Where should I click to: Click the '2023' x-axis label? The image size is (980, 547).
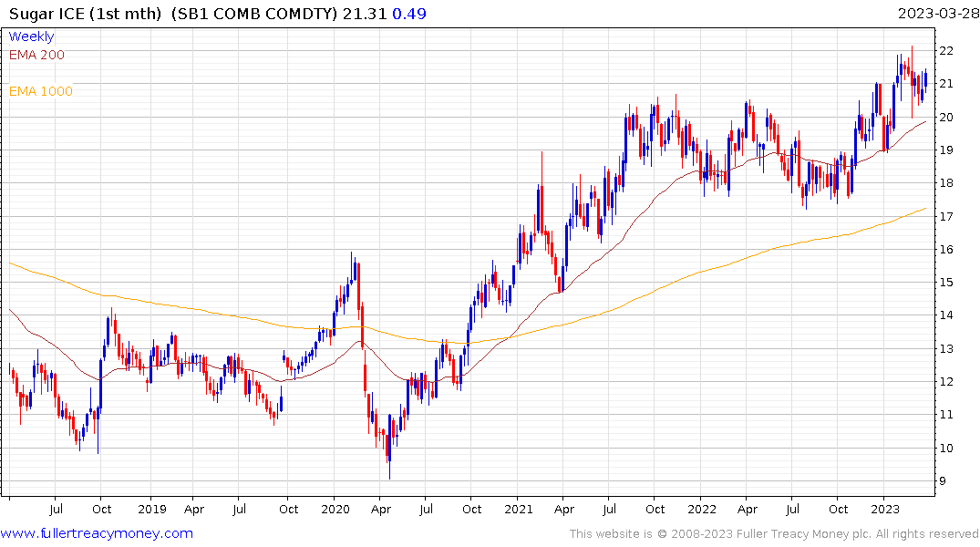pos(884,509)
